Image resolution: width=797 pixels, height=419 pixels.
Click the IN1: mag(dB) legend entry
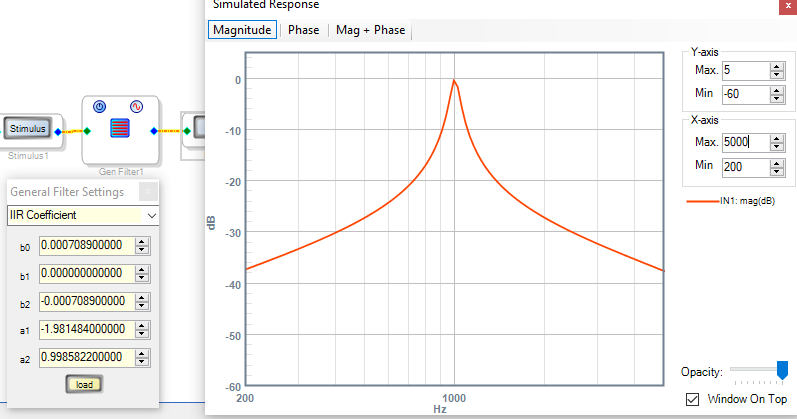point(731,201)
